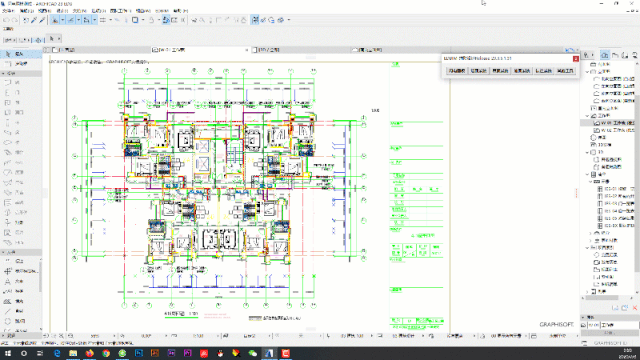The image size is (640, 360).
Task: Click the Pick Up Parameters eyedropper icon
Action: point(34,20)
